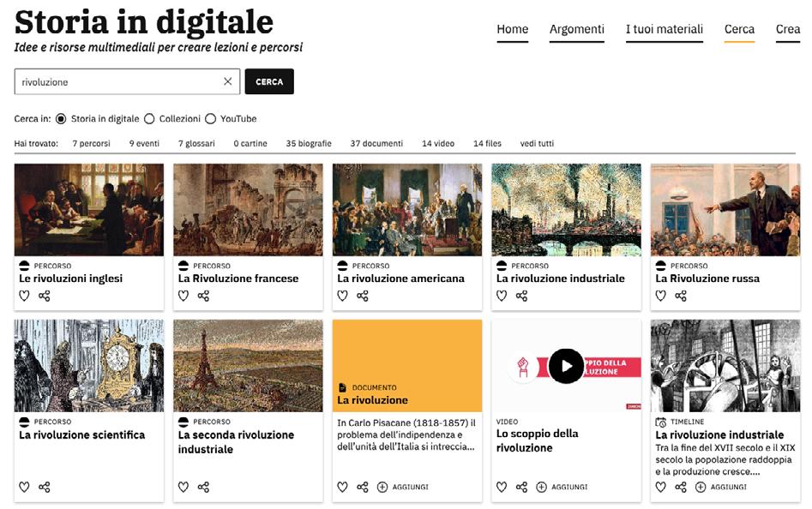Add La rivoluzione document via plus icon
The height and width of the screenshot is (509, 812).
click(x=382, y=487)
